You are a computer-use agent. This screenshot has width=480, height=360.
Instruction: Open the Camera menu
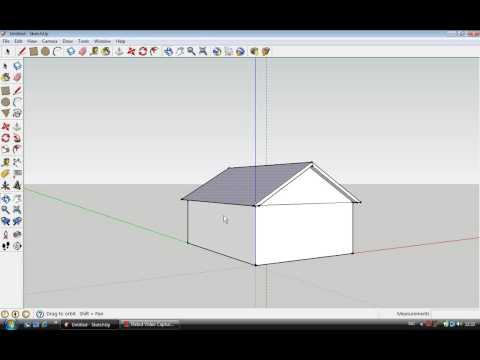50,41
